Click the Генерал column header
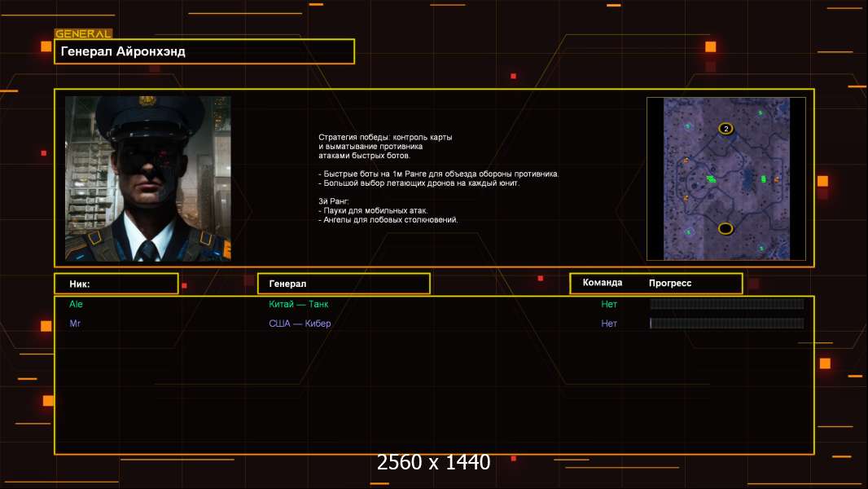The height and width of the screenshot is (489, 868). point(344,284)
